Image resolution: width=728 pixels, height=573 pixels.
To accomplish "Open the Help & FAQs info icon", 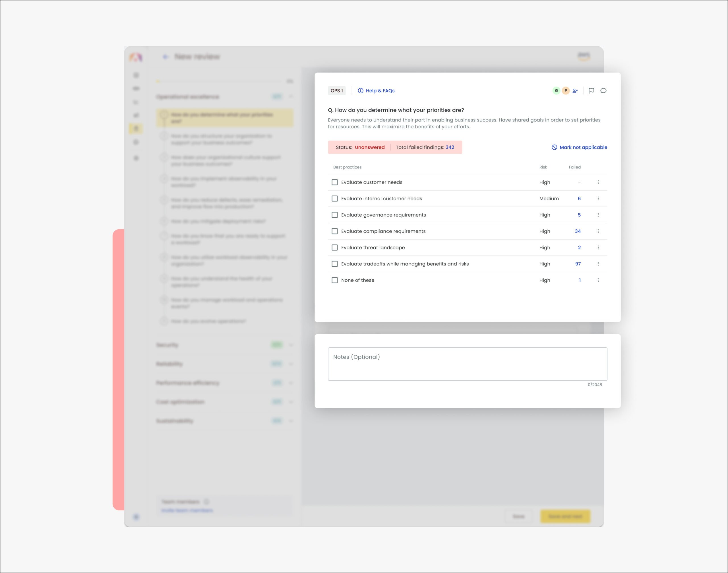I will (361, 90).
